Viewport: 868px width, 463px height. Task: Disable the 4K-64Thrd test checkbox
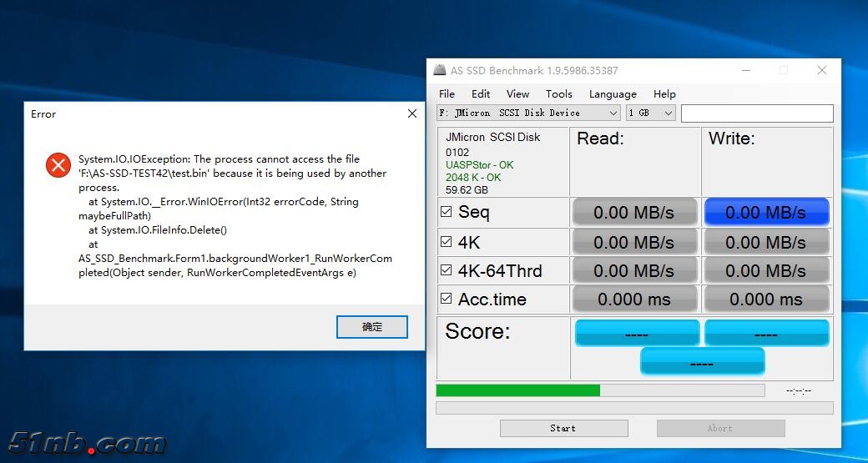[x=447, y=270]
